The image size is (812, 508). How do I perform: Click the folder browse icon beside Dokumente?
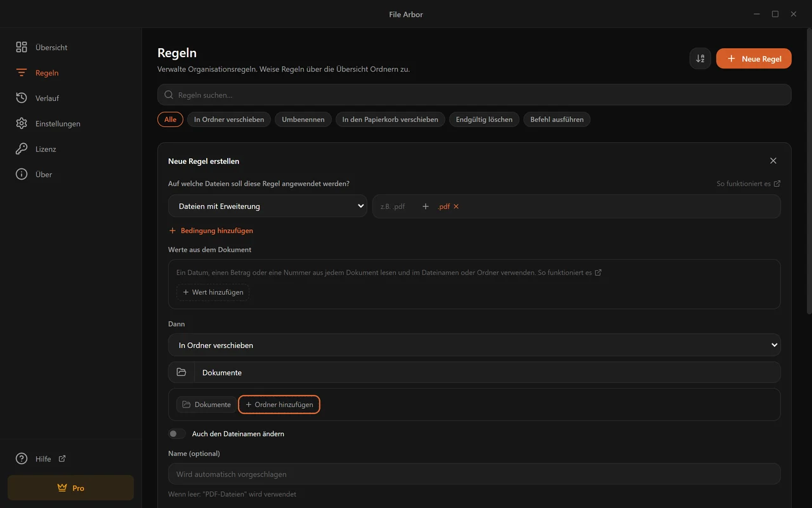pyautogui.click(x=181, y=372)
